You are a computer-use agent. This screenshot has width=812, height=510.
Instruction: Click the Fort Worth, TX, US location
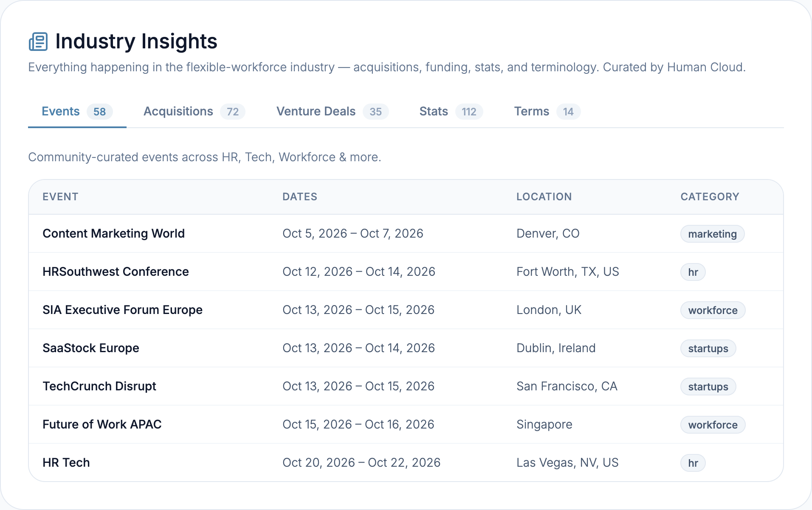[568, 272]
